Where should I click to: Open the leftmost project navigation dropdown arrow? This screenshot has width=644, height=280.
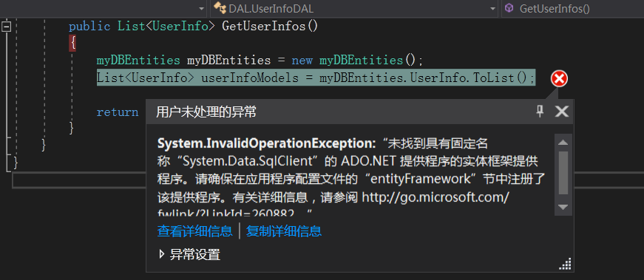[202, 9]
